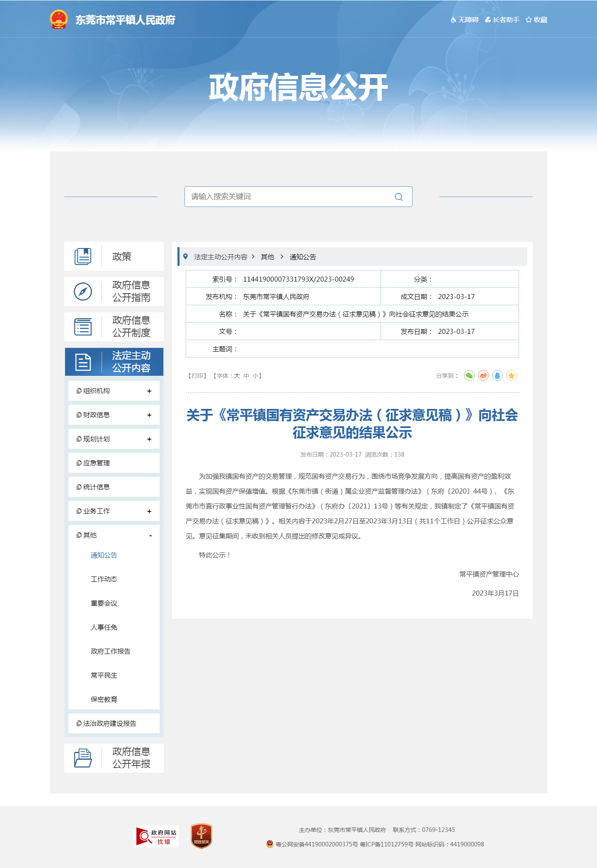This screenshot has width=597, height=868.
Task: Select 保密教育 in the sidebar
Action: 104,700
